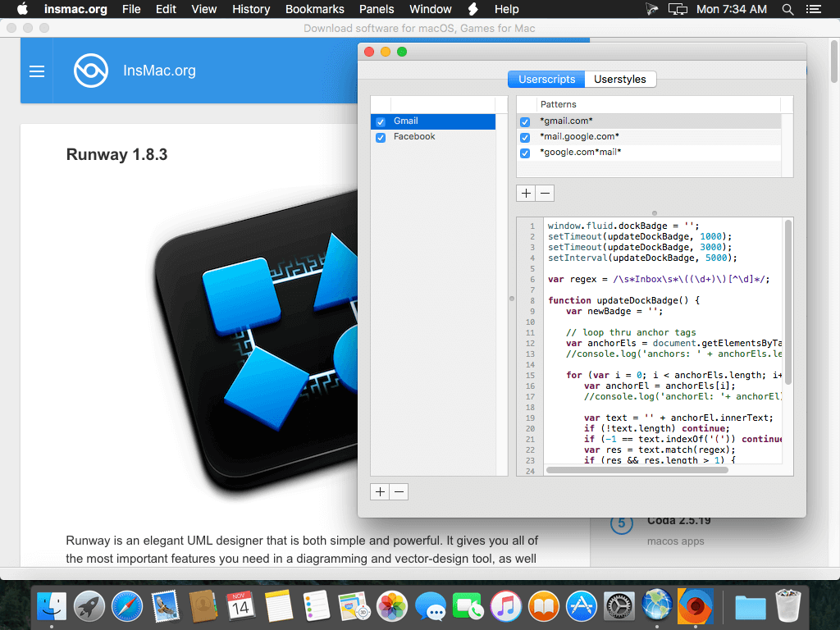Open the Trash in the Dock
Screen dimensions: 840x630
coord(788,606)
